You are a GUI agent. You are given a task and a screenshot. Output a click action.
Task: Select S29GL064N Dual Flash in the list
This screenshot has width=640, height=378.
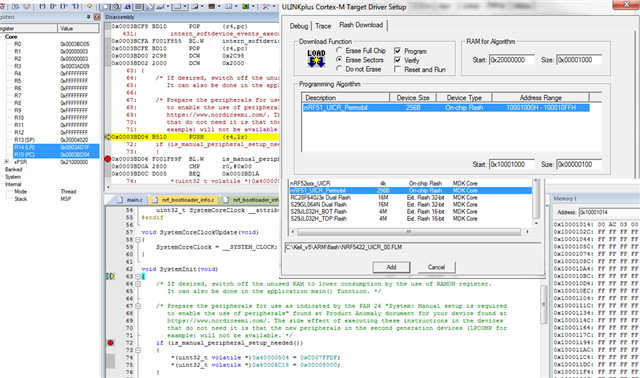pyautogui.click(x=410, y=205)
